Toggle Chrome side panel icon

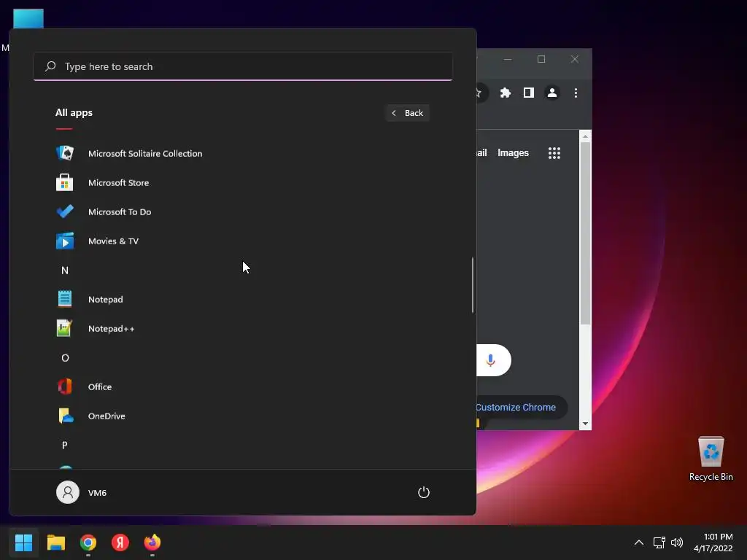point(529,93)
